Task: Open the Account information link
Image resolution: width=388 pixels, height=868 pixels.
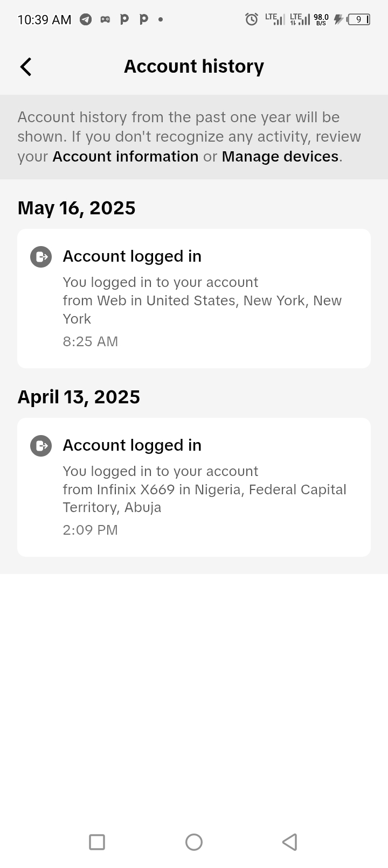Action: coord(126,157)
